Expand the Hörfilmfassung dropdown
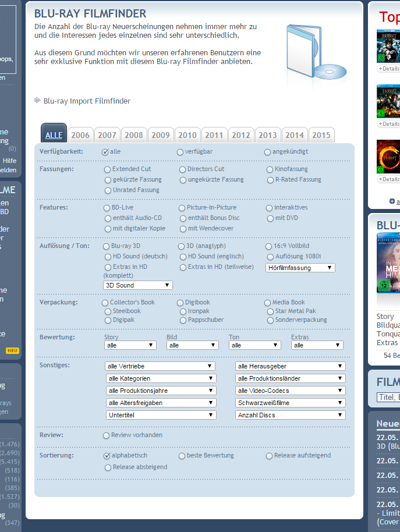The height and width of the screenshot is (532, 400). [300, 268]
